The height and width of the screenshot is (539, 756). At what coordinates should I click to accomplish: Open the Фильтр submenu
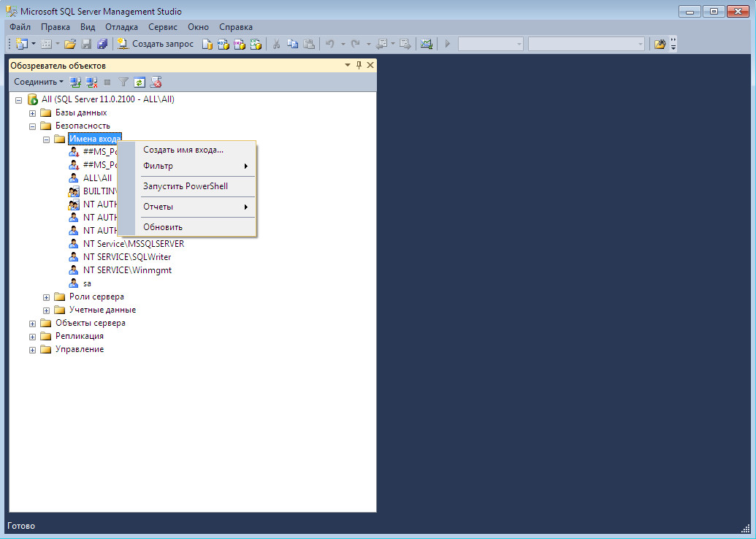(x=186, y=166)
